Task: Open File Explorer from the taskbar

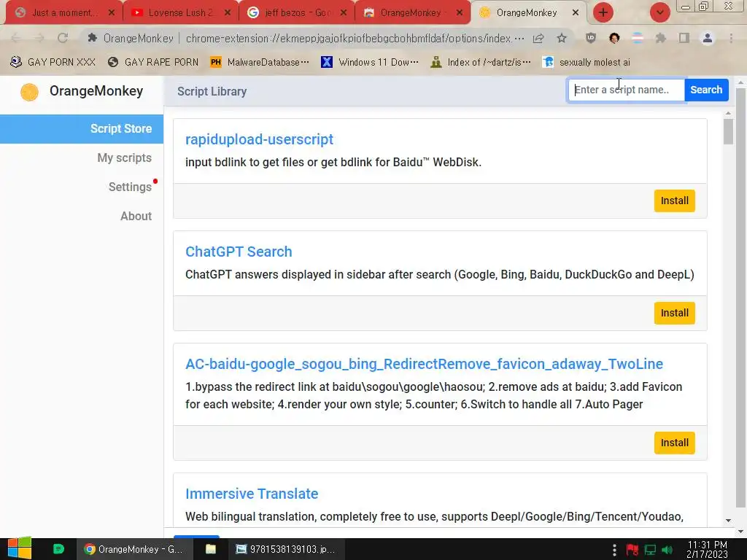Action: (211, 549)
